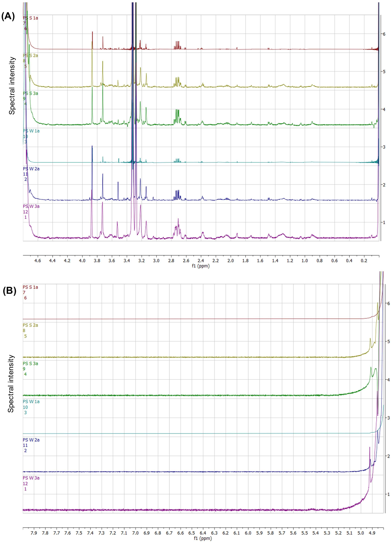Click the 6.5 ppm tick label in panel B
The image size is (392, 543).
click(x=192, y=533)
